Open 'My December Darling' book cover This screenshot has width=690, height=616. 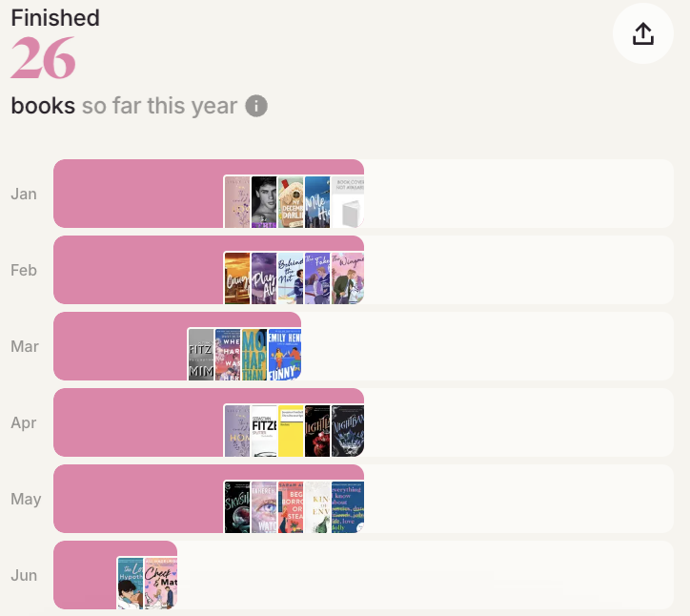pyautogui.click(x=291, y=201)
